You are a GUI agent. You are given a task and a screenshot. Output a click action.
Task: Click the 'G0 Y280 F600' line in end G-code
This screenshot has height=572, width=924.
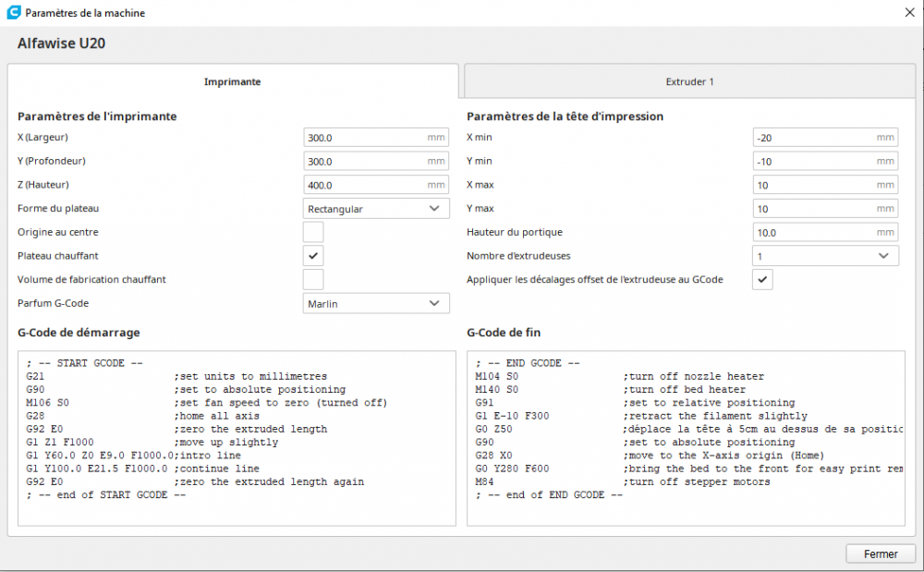(689, 469)
